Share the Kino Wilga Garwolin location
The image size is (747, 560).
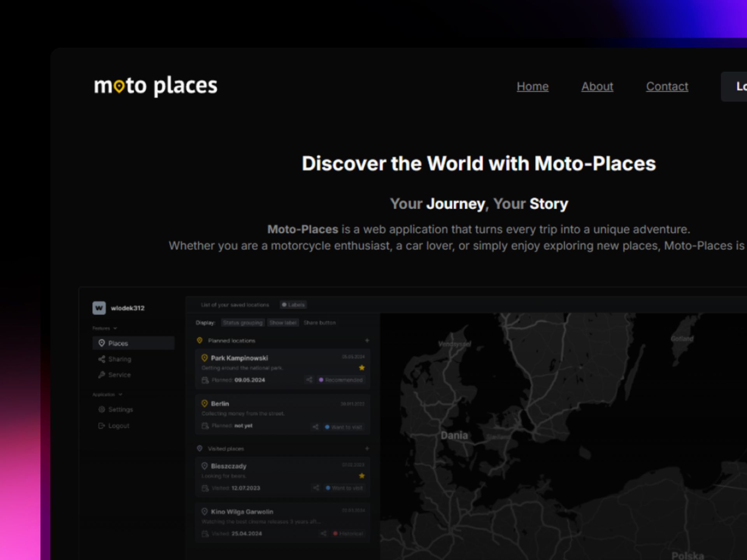pyautogui.click(x=323, y=534)
